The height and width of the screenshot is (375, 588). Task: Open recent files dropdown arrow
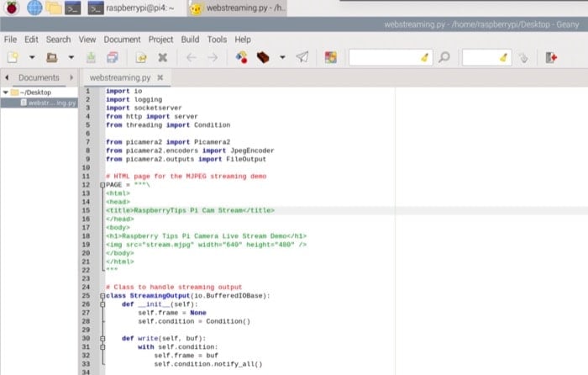[71, 57]
